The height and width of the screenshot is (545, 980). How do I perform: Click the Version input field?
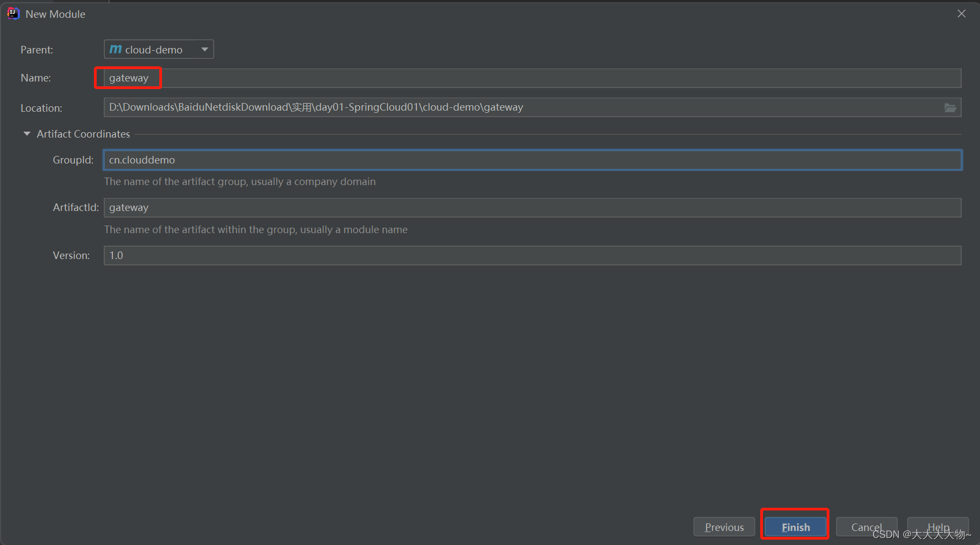tap(532, 255)
